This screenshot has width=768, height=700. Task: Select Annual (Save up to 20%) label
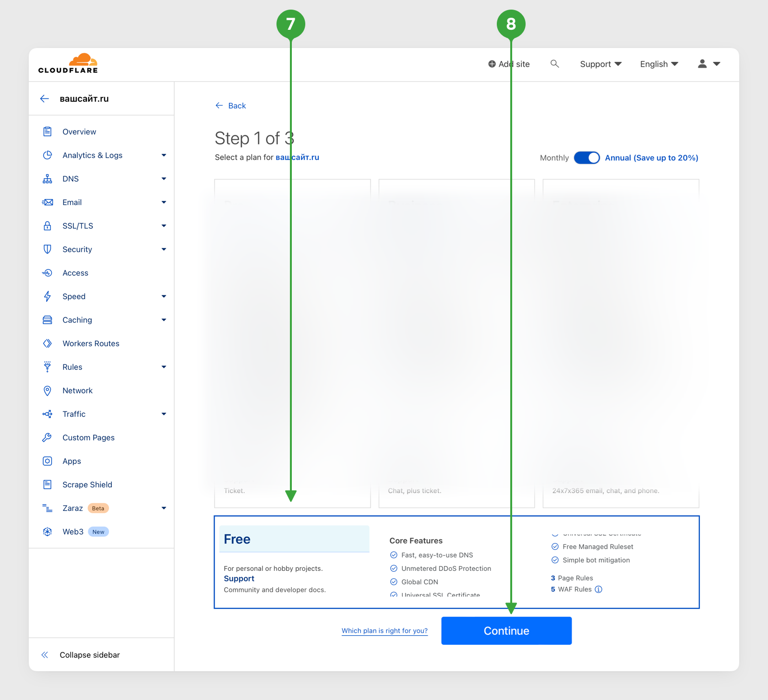pyautogui.click(x=651, y=157)
